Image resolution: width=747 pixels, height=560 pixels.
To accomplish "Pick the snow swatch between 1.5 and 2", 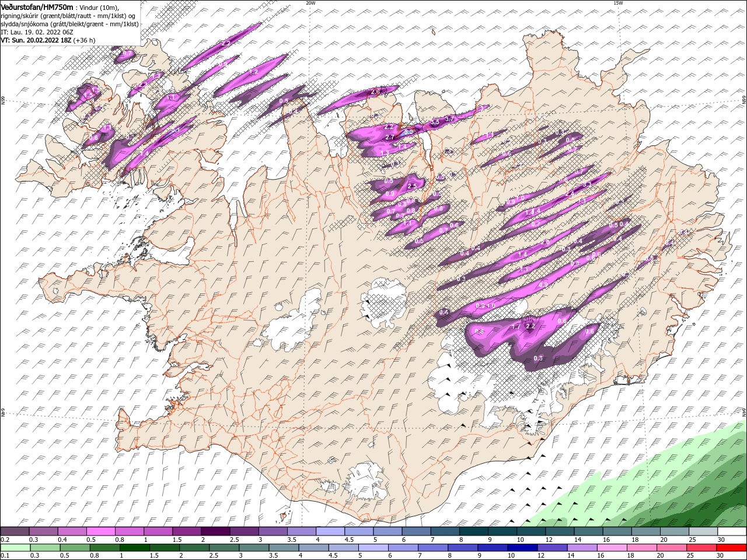I will tap(187, 531).
